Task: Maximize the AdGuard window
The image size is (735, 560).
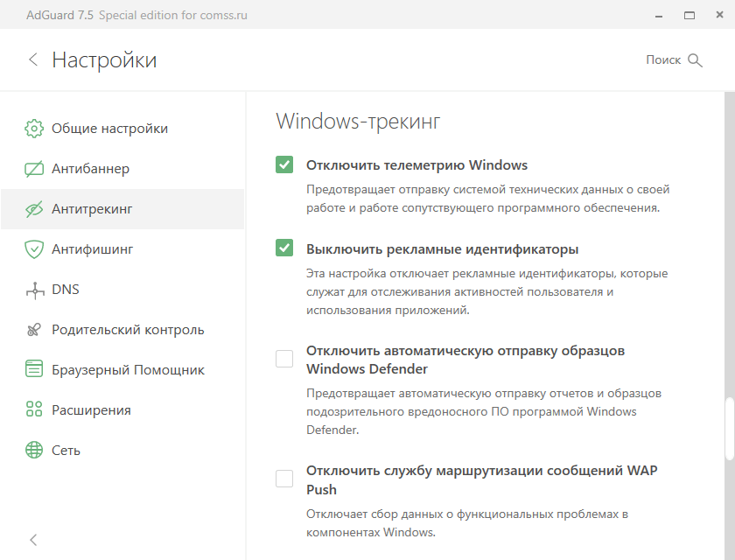Action: 689,16
